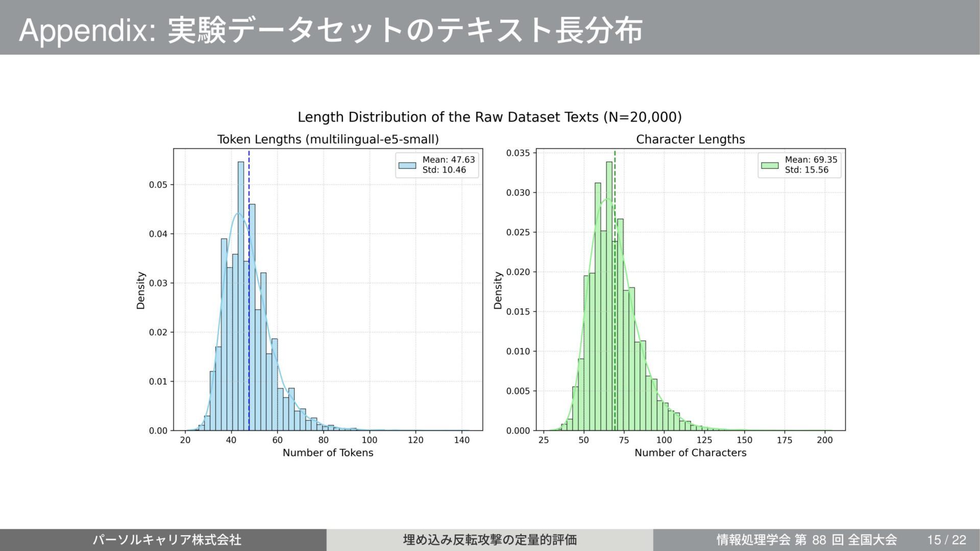Image resolution: width=980 pixels, height=551 pixels.
Task: Click the '0.035' tick on the character chart
Action: (x=518, y=153)
